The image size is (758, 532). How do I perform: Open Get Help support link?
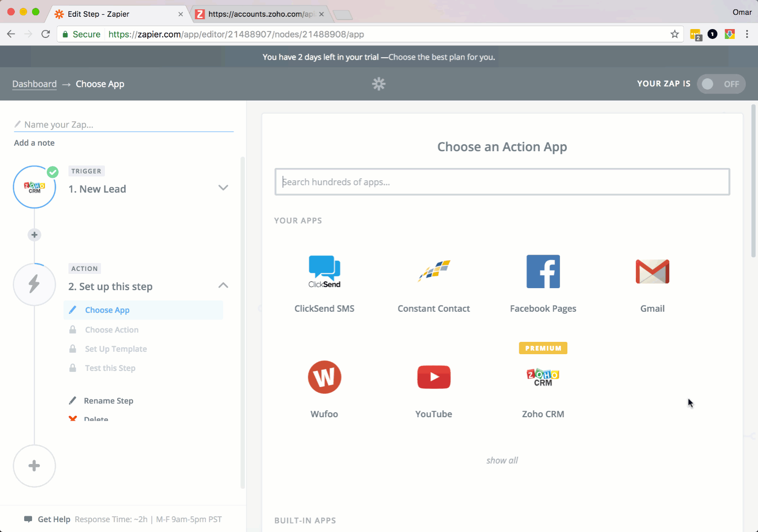tap(54, 519)
